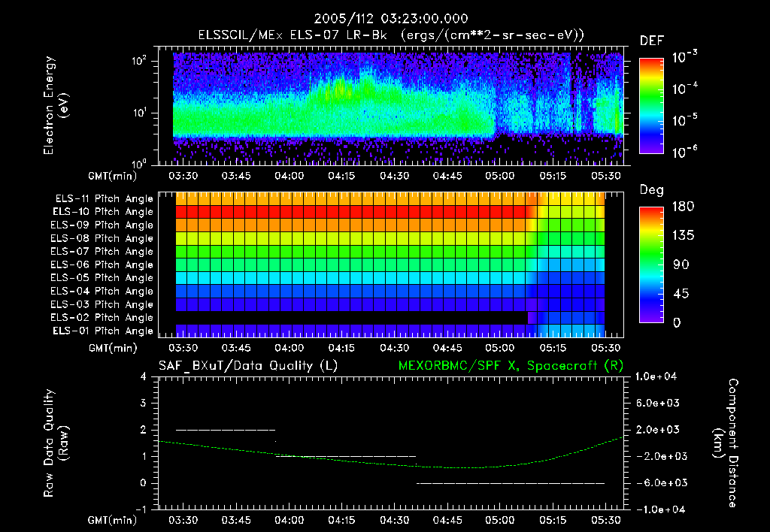Click the 10^-6 value on the DEF scale

685,152
